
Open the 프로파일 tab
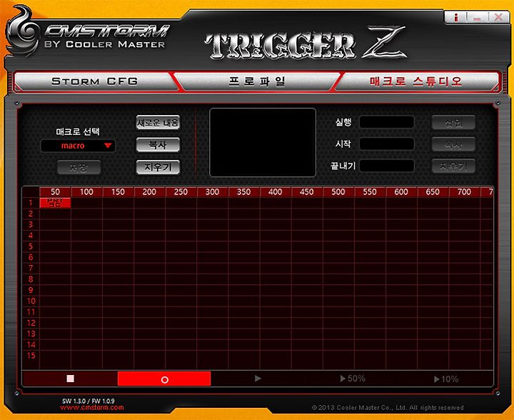tap(257, 81)
